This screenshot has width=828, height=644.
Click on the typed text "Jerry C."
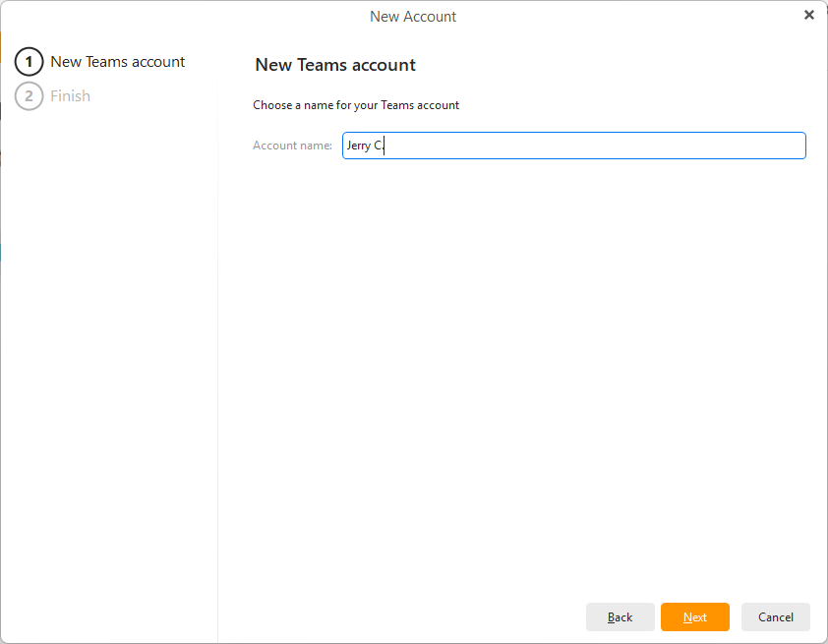[x=365, y=146]
